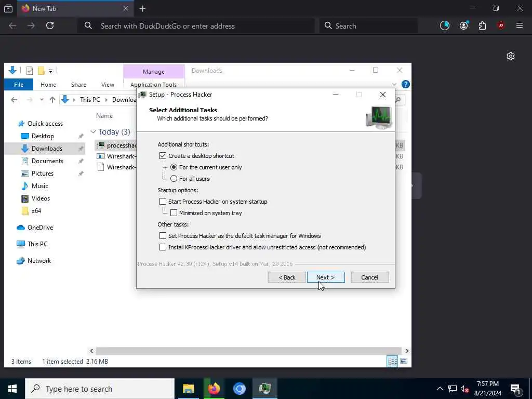The height and width of the screenshot is (399, 532).
Task: Open Customize Quick Access Toolbar dropdown
Action: click(x=50, y=71)
